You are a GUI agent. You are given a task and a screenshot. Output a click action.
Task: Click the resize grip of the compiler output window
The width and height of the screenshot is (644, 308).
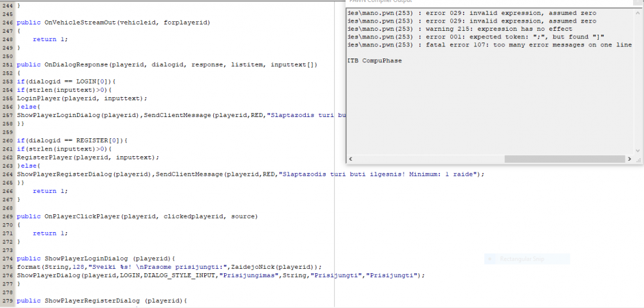[x=638, y=159]
